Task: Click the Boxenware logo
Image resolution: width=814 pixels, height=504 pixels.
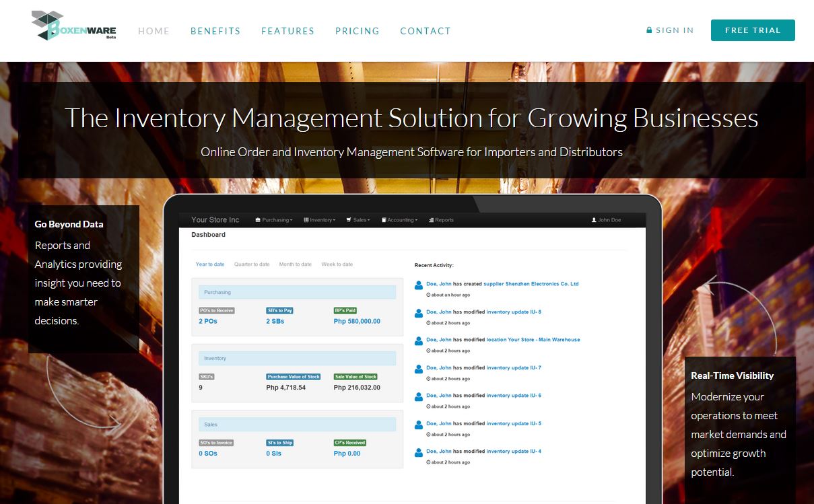Action: [x=74, y=26]
